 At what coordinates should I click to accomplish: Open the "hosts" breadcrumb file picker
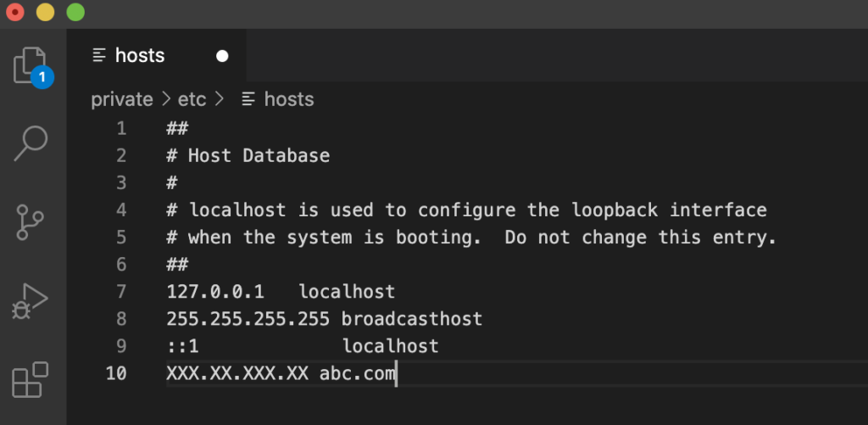[289, 99]
